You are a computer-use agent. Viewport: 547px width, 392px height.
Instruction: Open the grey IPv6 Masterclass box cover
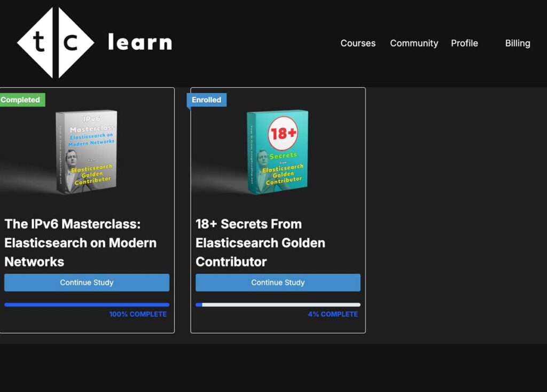tap(87, 151)
